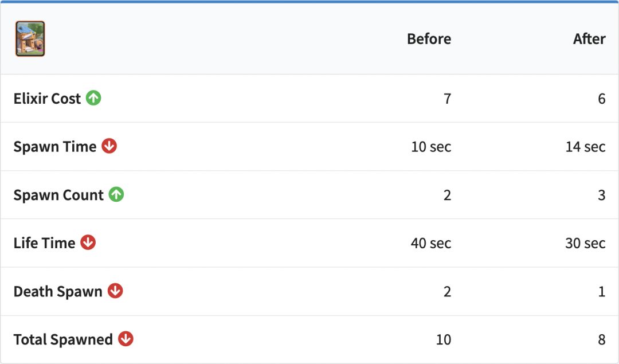Click the Before column header
Image resolution: width=619 pixels, height=364 pixels.
tap(429, 39)
